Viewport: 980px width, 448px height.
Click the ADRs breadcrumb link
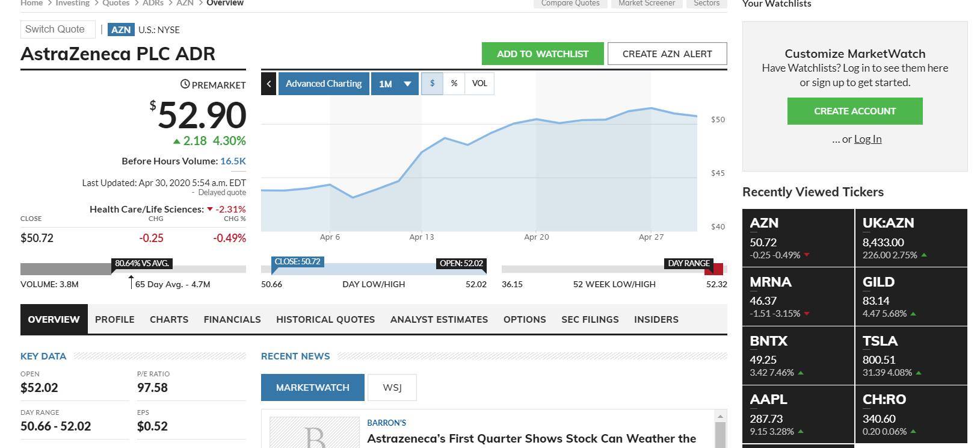pyautogui.click(x=153, y=3)
